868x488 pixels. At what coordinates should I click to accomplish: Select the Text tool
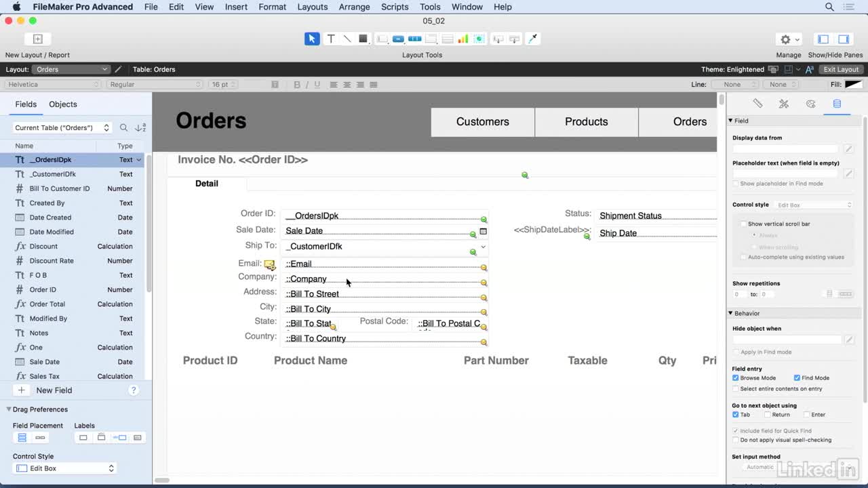click(x=331, y=39)
